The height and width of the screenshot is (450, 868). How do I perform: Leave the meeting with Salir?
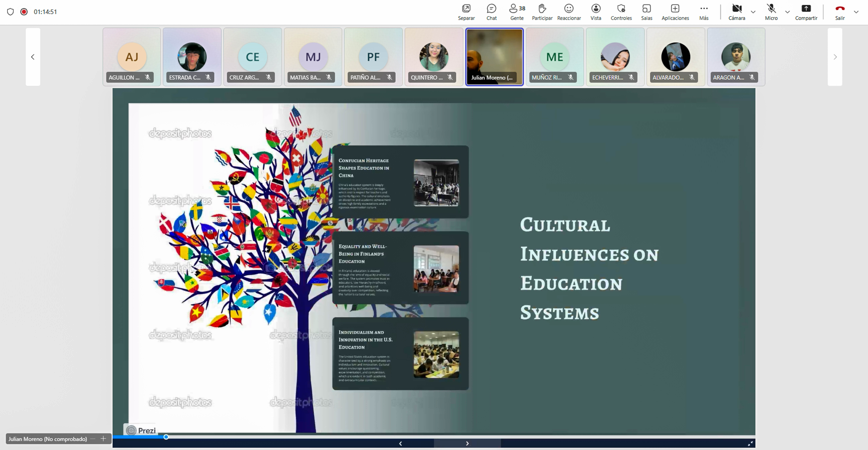(x=840, y=12)
